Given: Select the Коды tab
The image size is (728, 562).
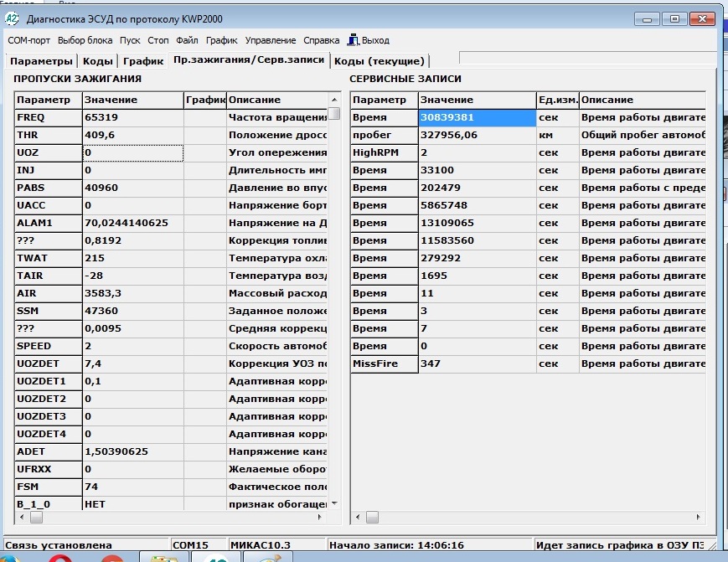Looking at the screenshot, I should (97, 61).
